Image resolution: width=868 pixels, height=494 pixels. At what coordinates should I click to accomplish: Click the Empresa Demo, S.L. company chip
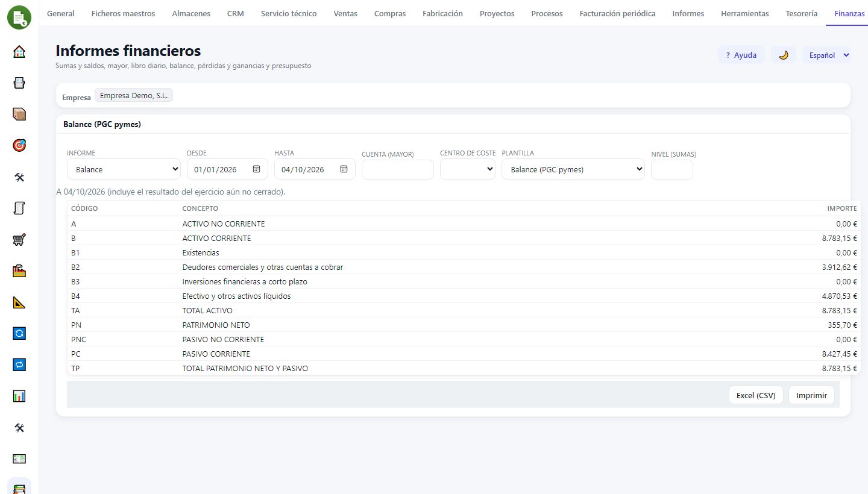134,95
